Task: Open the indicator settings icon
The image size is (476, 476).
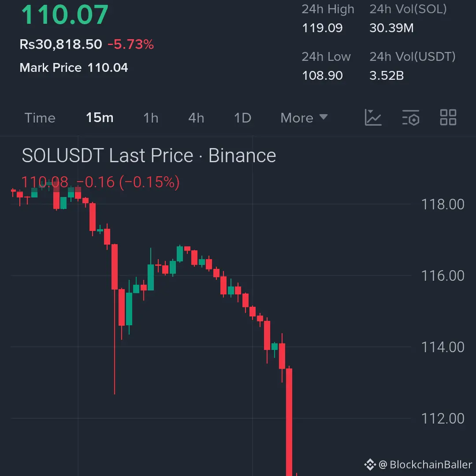Action: [410, 118]
